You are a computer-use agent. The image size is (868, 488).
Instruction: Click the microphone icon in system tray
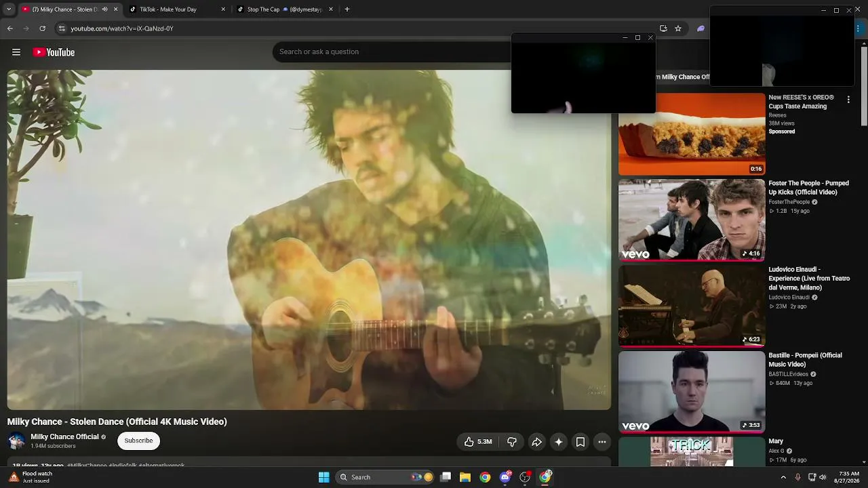(797, 477)
